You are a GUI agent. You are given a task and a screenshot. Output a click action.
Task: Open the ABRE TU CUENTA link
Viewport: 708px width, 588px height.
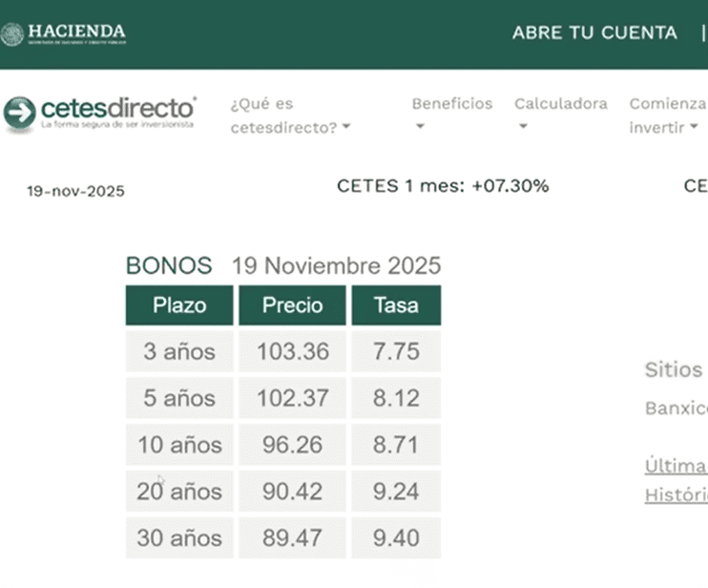(x=594, y=32)
